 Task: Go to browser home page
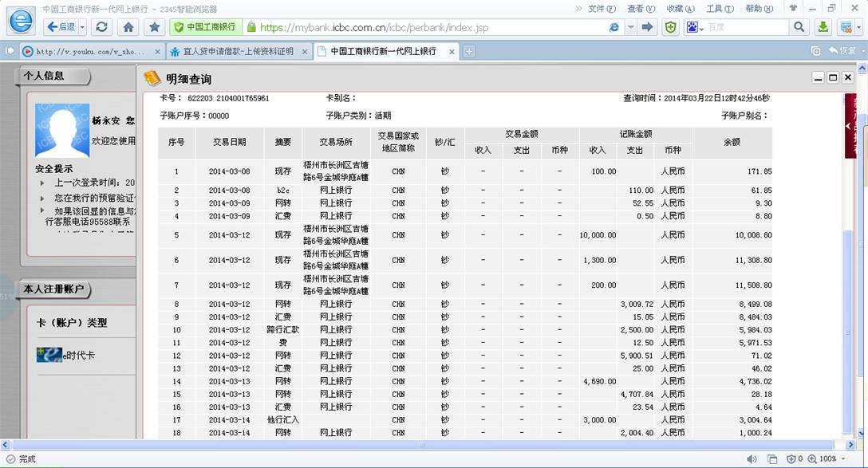coord(128,27)
